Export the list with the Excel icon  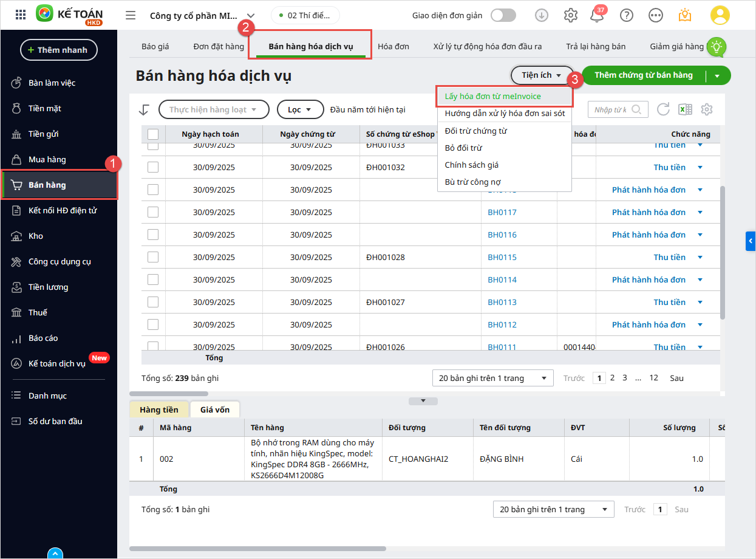(685, 109)
